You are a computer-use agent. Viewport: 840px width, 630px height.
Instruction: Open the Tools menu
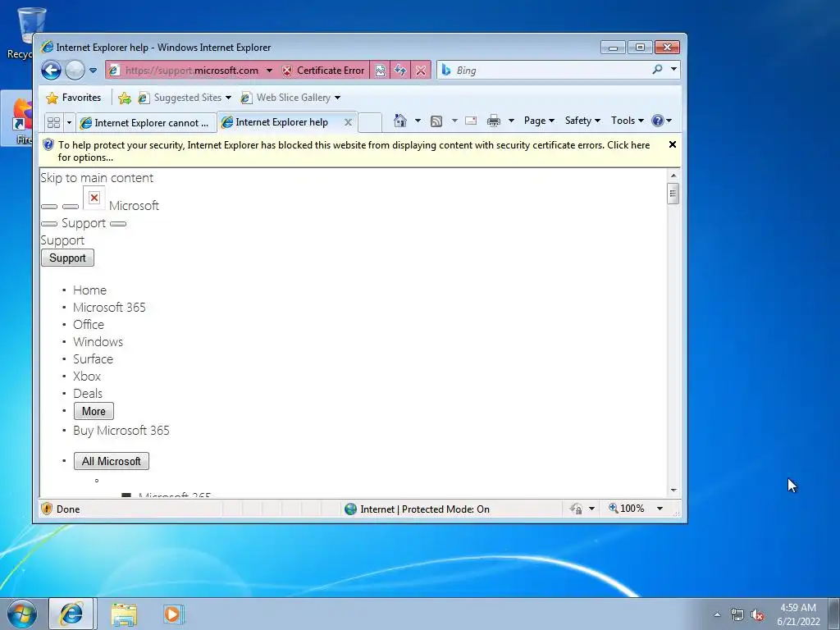[628, 121]
